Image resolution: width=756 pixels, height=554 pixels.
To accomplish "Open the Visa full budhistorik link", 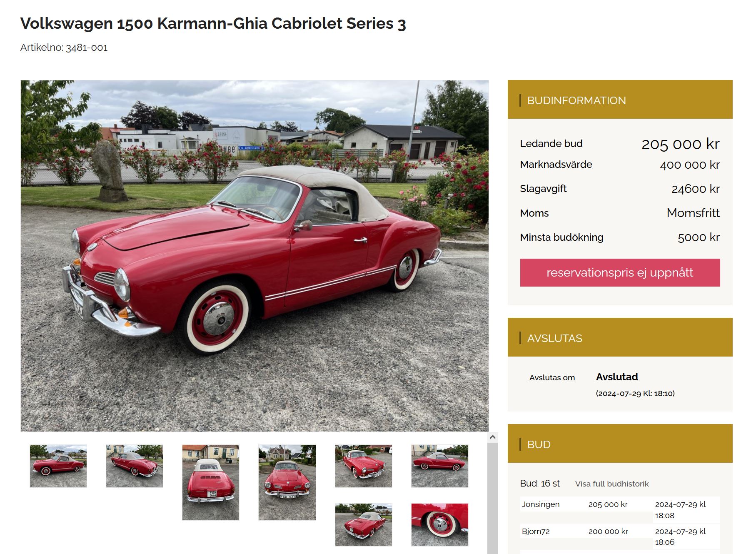I will click(x=612, y=484).
